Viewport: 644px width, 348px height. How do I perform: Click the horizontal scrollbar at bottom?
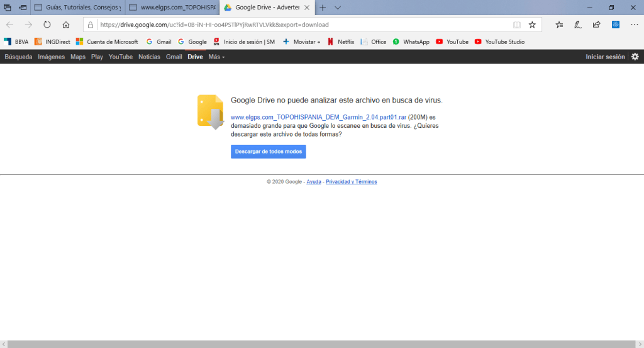pyautogui.click(x=322, y=344)
